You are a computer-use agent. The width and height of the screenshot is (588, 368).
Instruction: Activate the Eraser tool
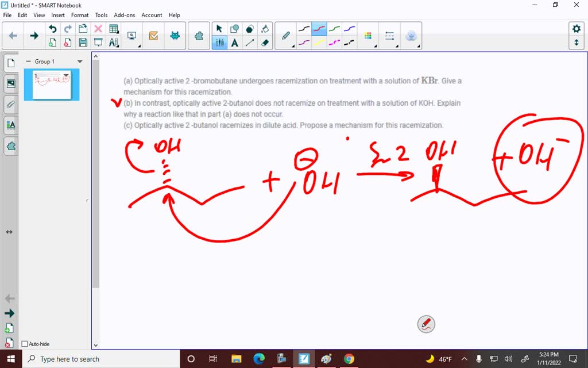click(x=266, y=43)
